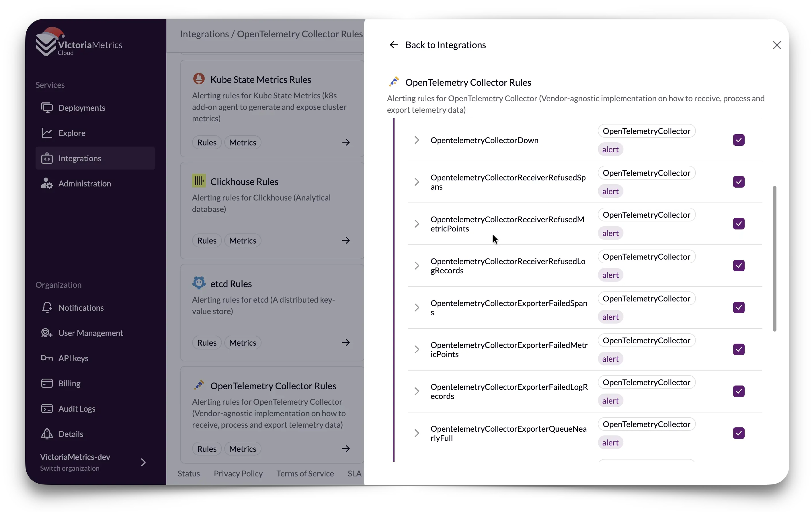The height and width of the screenshot is (512, 812).
Task: Open the Notifications bell item
Action: point(81,307)
